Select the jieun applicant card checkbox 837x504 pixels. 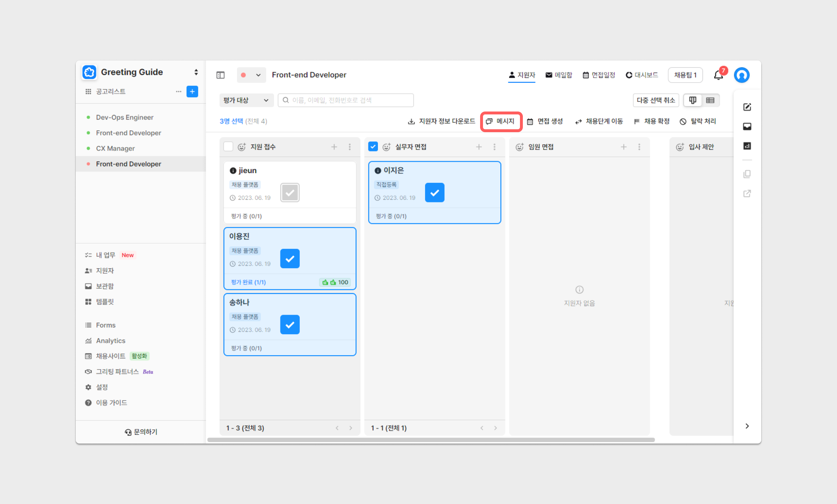click(x=290, y=193)
